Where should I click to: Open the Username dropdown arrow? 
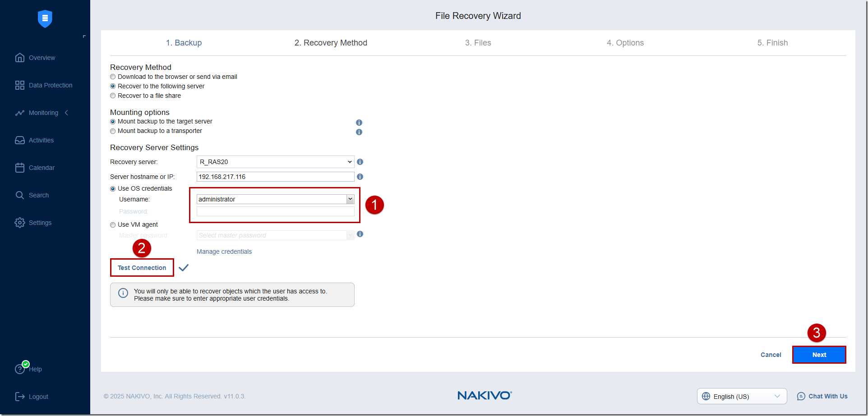tap(350, 199)
